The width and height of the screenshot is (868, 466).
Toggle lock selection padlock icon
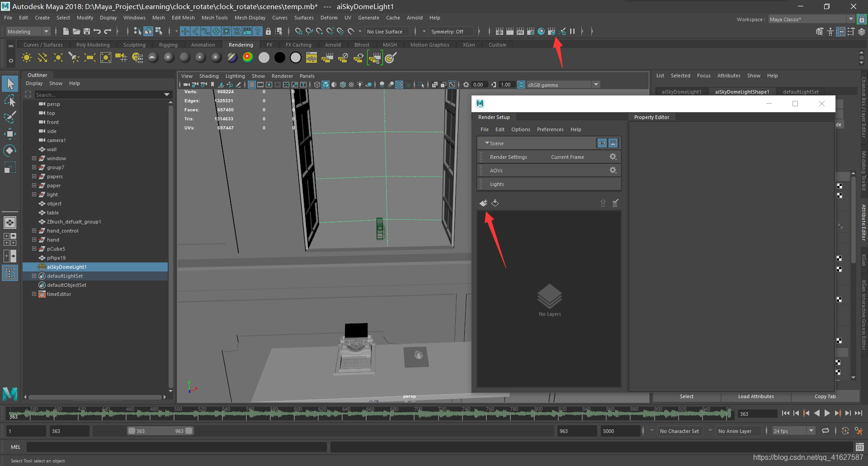point(268,31)
